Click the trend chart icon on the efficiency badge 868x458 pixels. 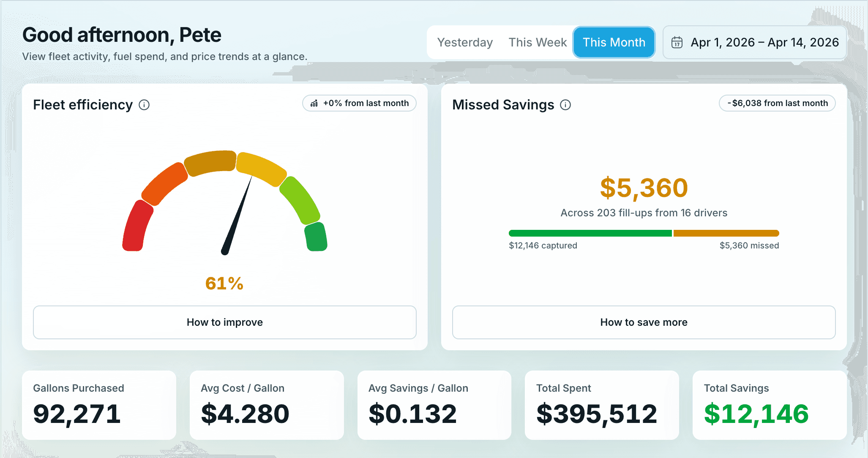[314, 103]
